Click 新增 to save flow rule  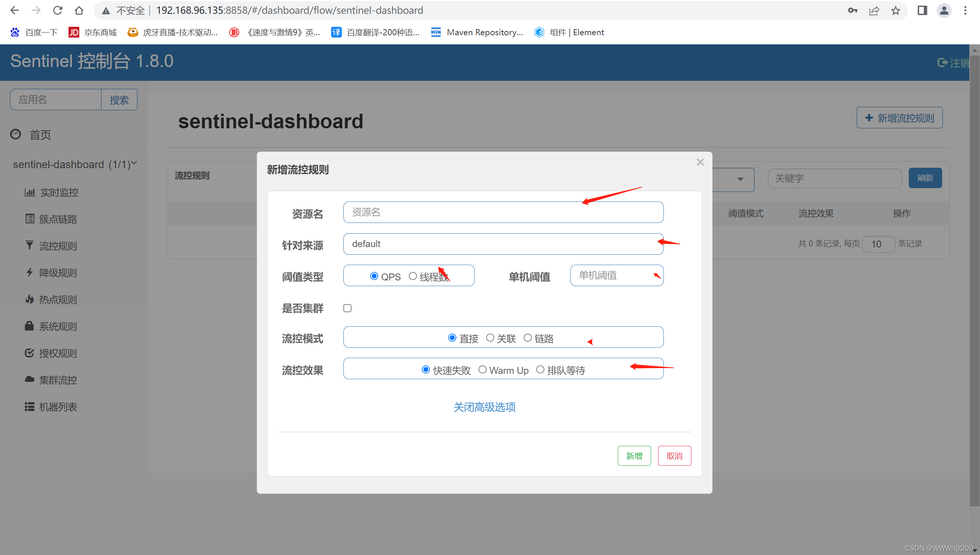pyautogui.click(x=634, y=456)
